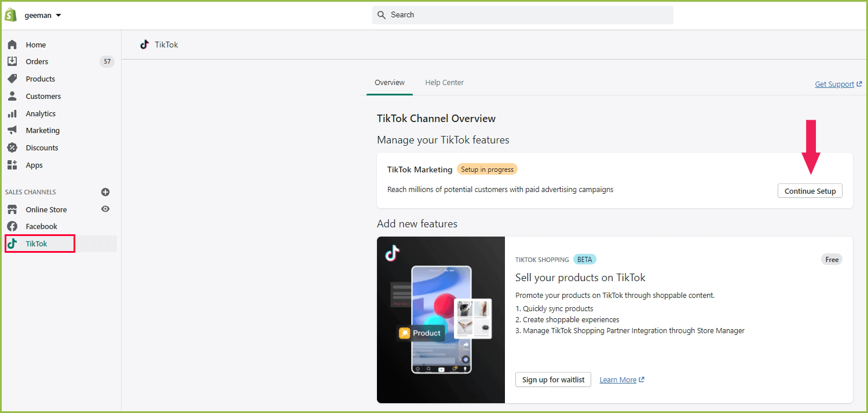
Task: Open the Marketing megaphone icon
Action: (12, 130)
